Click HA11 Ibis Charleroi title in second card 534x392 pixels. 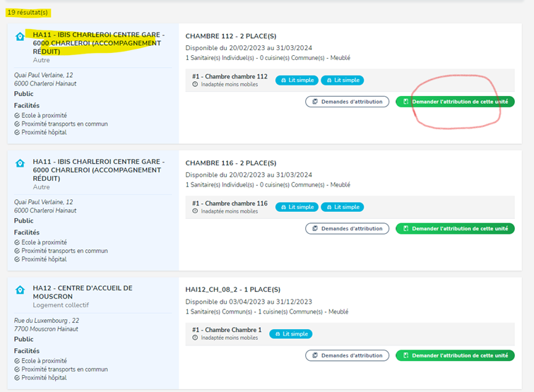click(x=98, y=170)
